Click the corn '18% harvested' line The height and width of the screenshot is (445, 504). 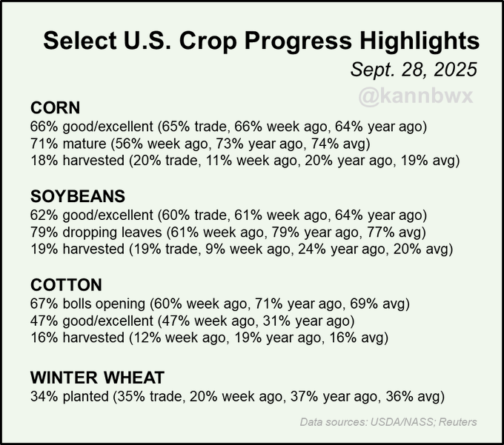point(245,160)
